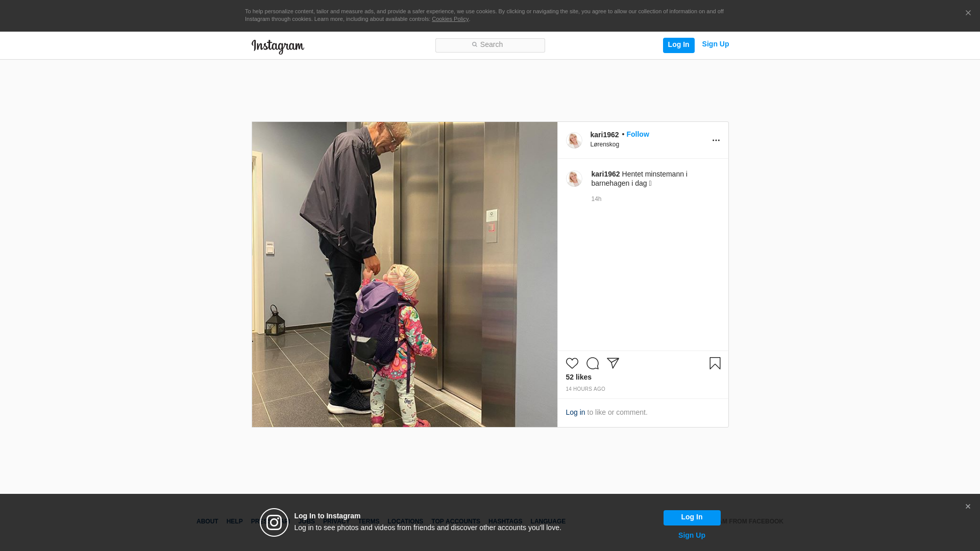Screen dimensions: 980x551
Task: Like the post with heart icon
Action: click(572, 363)
